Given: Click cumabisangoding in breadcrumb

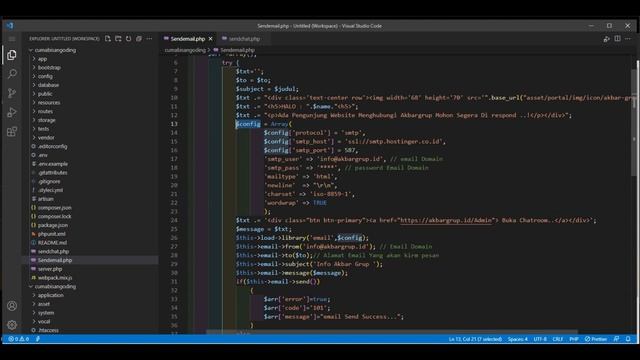Looking at the screenshot, I should pyautogui.click(x=185, y=50).
